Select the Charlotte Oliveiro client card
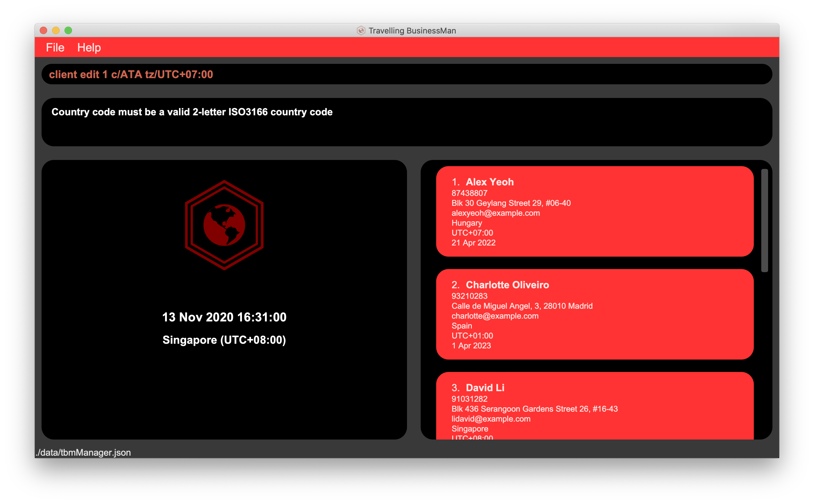Viewport: 814px width, 504px height. point(594,314)
